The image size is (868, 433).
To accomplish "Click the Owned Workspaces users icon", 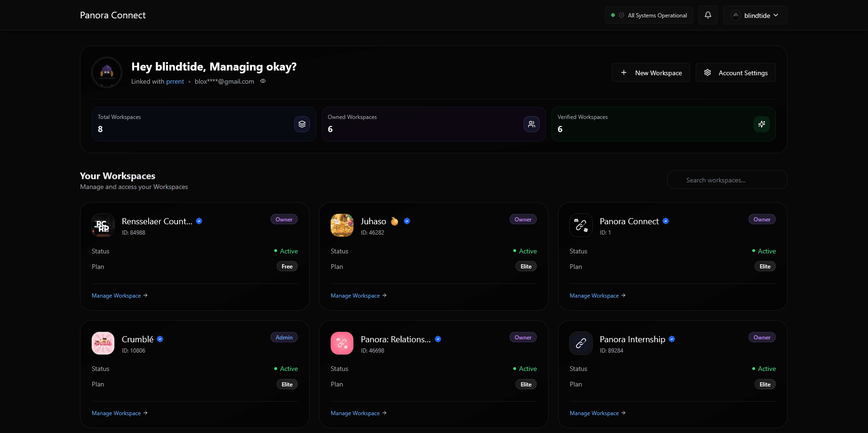I will click(531, 124).
